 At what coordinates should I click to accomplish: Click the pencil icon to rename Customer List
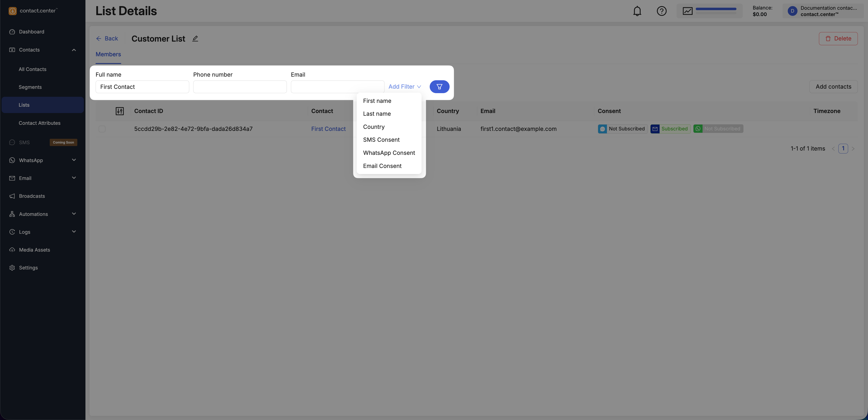coord(195,39)
